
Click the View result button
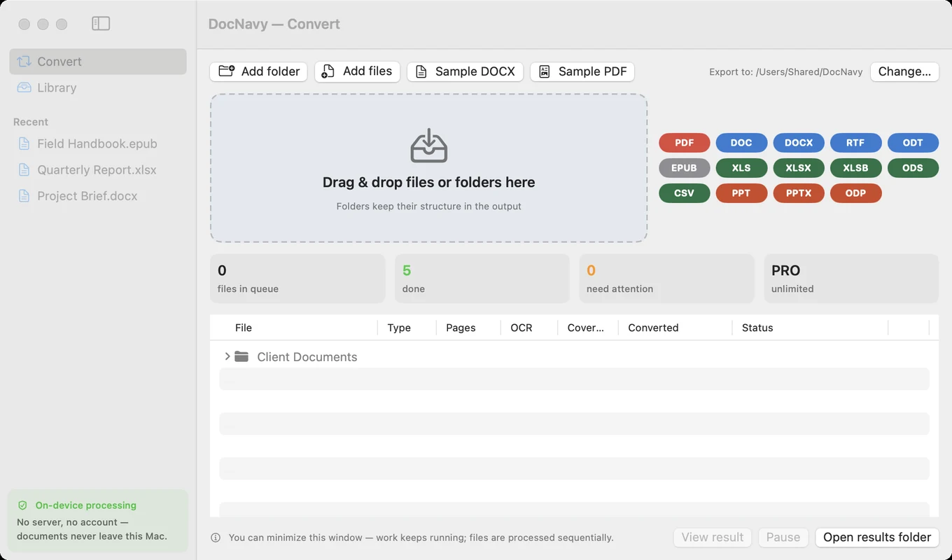pos(713,538)
